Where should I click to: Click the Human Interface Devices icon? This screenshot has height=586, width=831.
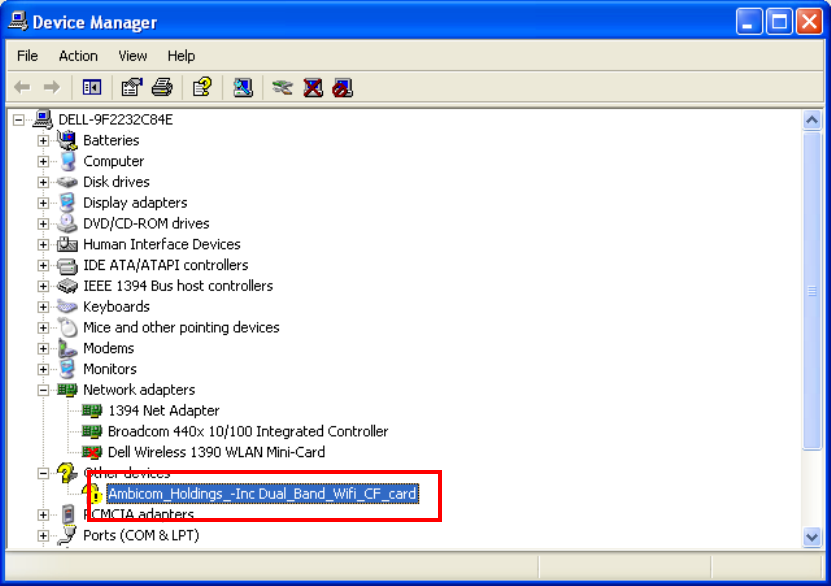pyautogui.click(x=67, y=244)
